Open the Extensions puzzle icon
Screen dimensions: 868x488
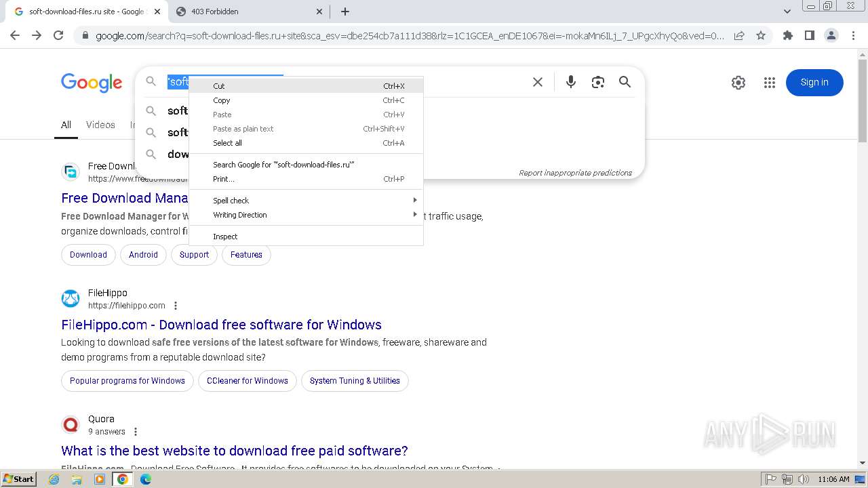click(x=788, y=36)
